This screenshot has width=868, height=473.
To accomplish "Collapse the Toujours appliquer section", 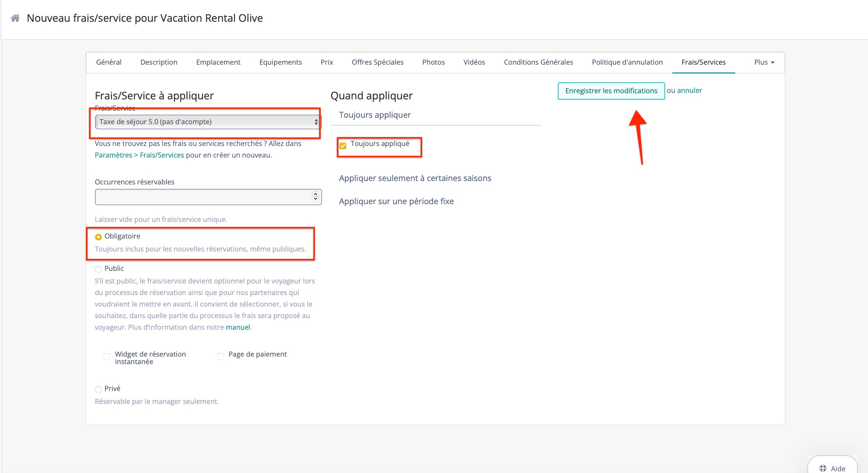I will [x=375, y=115].
